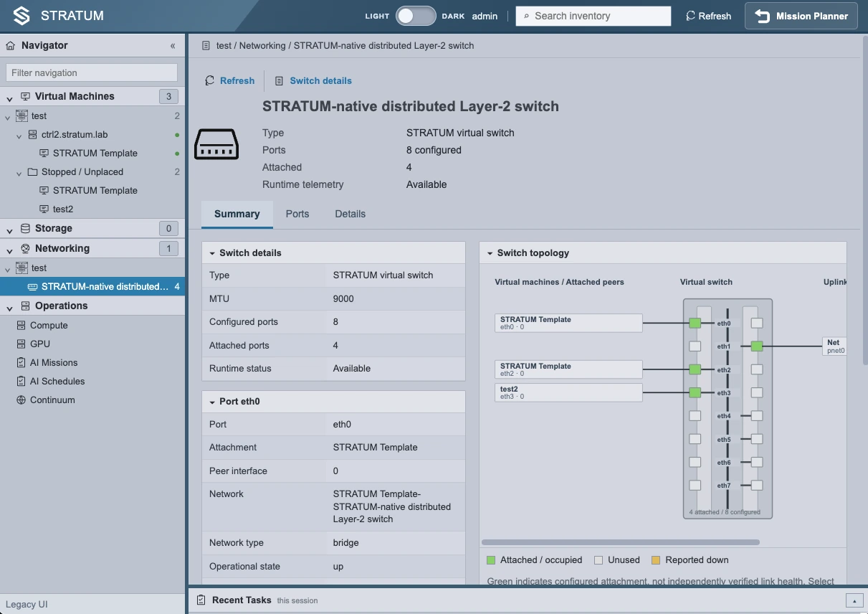Collapse the test datacenter under Virtual Machines
The image size is (868, 614).
coord(7,116)
